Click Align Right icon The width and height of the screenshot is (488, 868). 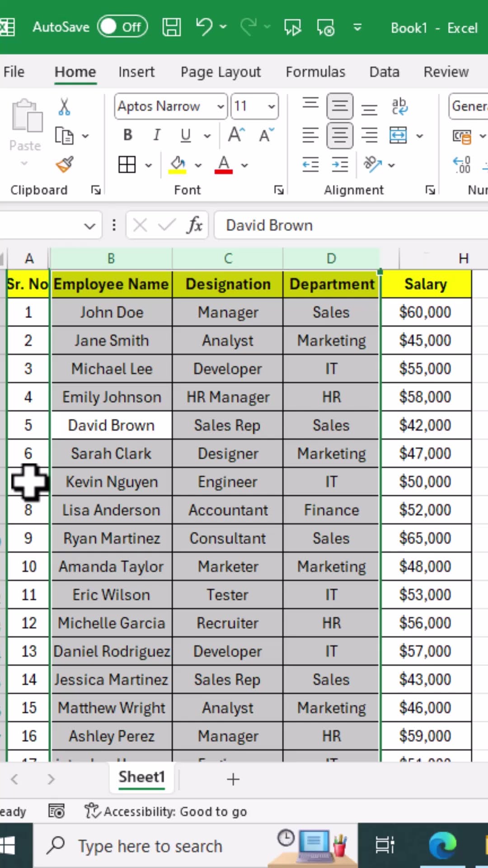coord(370,136)
